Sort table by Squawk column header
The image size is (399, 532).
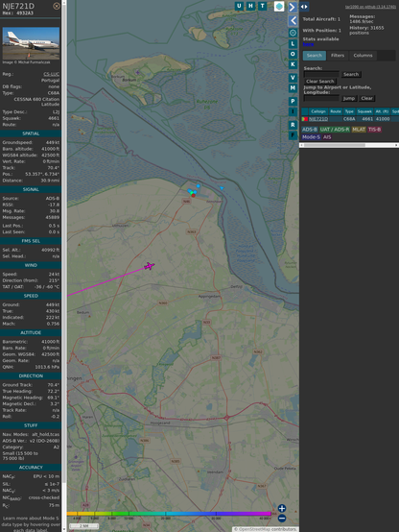pyautogui.click(x=364, y=111)
